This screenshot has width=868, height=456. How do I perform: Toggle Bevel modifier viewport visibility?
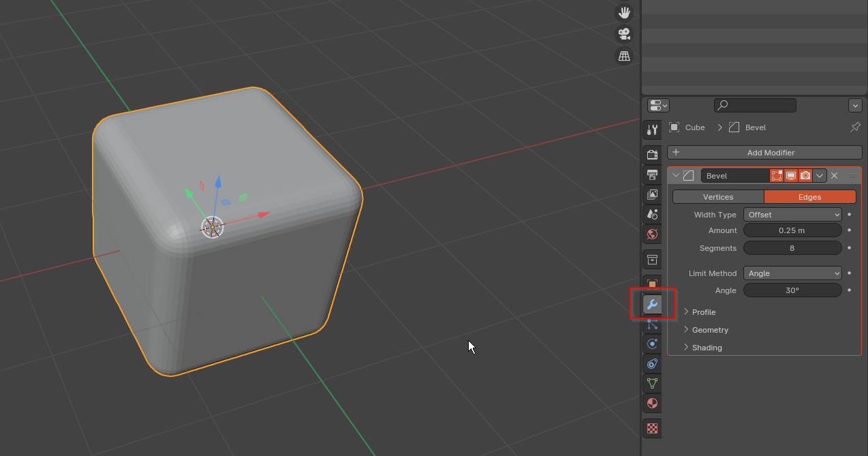[x=791, y=176]
